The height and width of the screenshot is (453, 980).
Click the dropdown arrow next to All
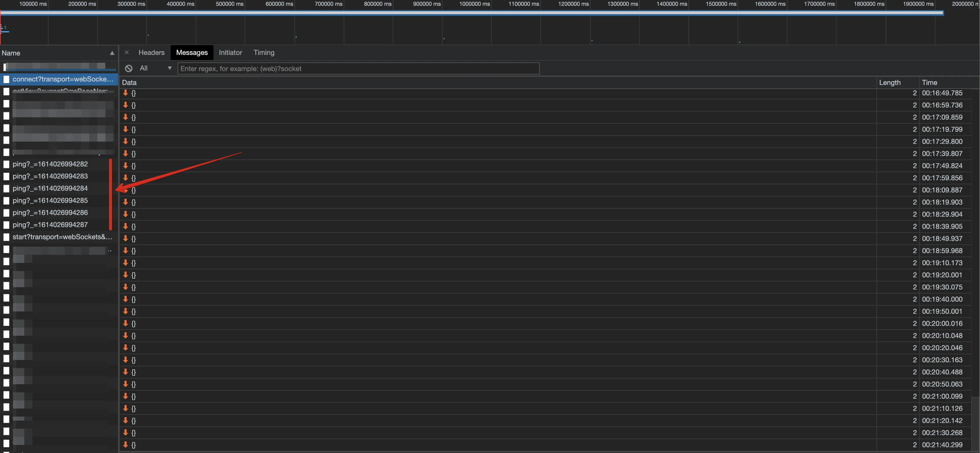pyautogui.click(x=170, y=68)
